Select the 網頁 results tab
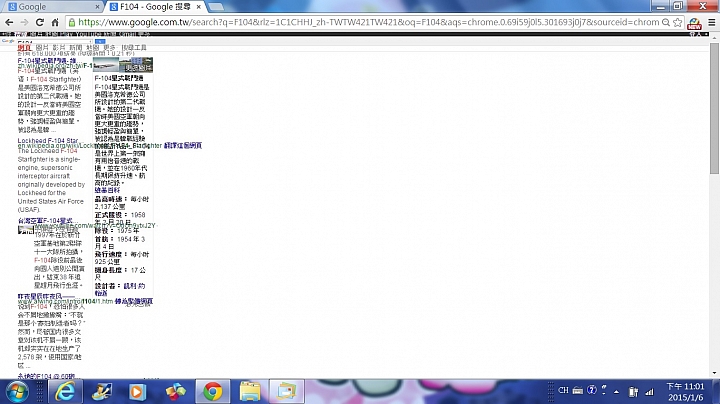720x404 pixels. (24, 47)
